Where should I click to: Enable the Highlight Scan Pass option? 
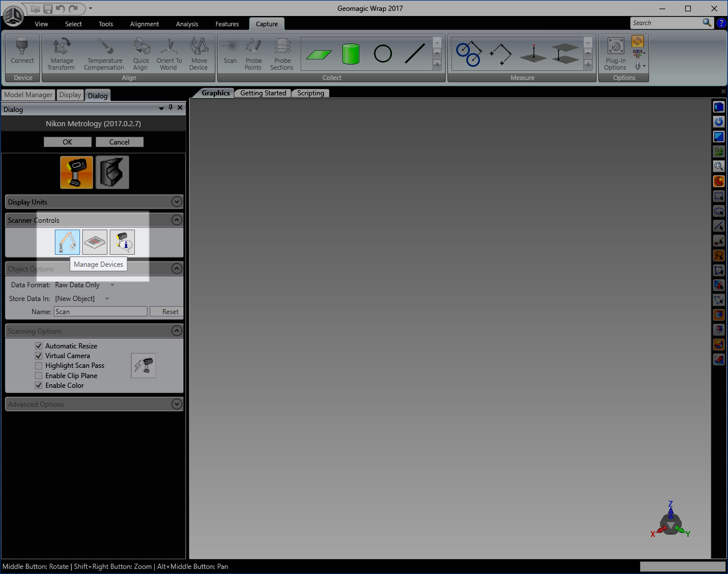pyautogui.click(x=38, y=366)
